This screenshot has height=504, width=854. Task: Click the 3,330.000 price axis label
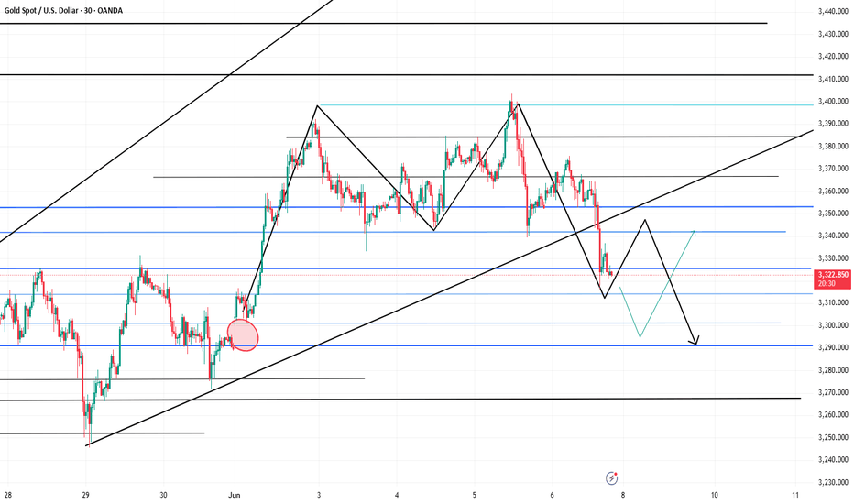tap(833, 258)
